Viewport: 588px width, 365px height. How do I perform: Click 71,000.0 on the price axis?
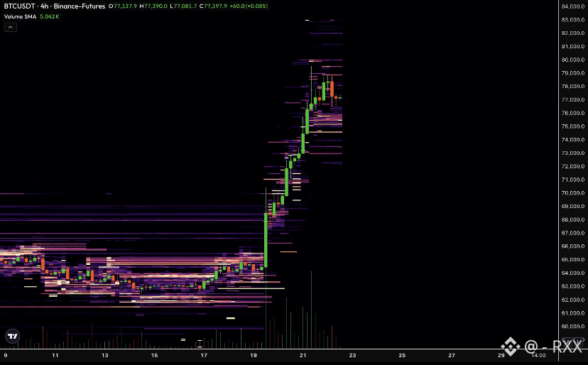point(572,180)
